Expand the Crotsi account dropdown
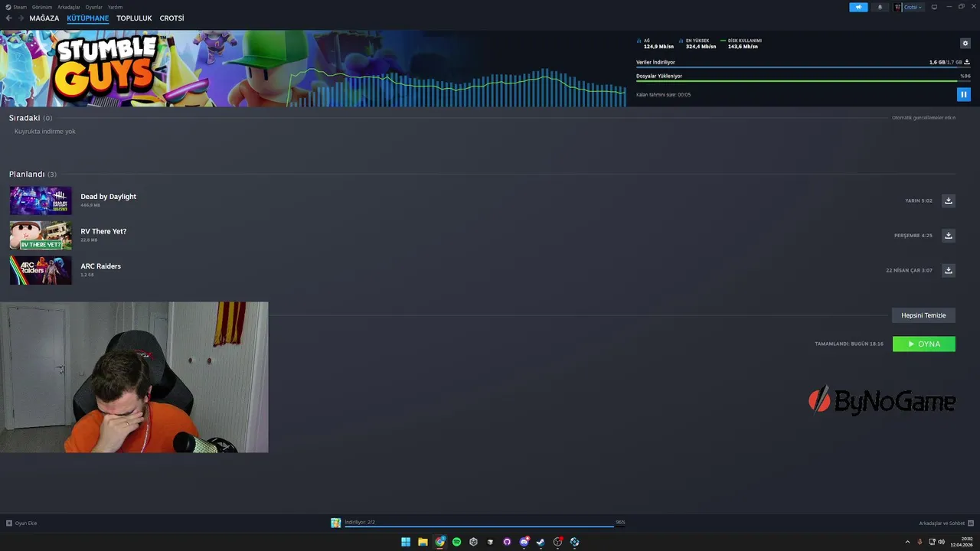The image size is (980, 551). [x=914, y=7]
